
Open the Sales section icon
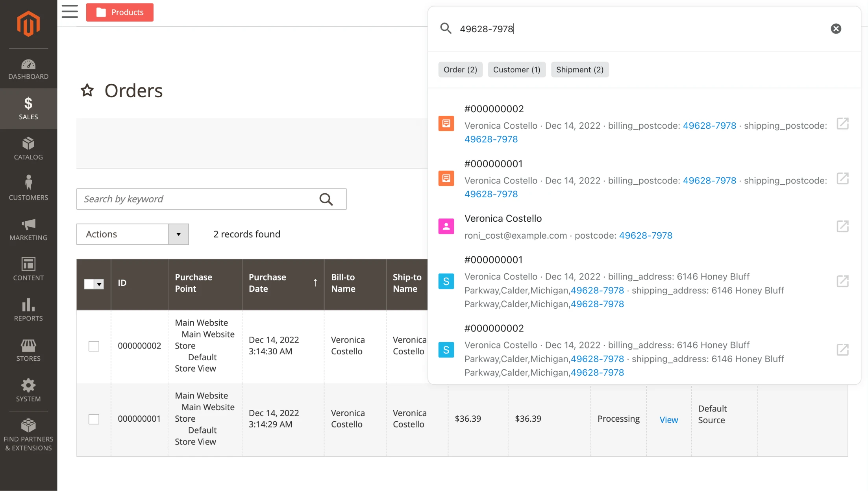click(28, 104)
